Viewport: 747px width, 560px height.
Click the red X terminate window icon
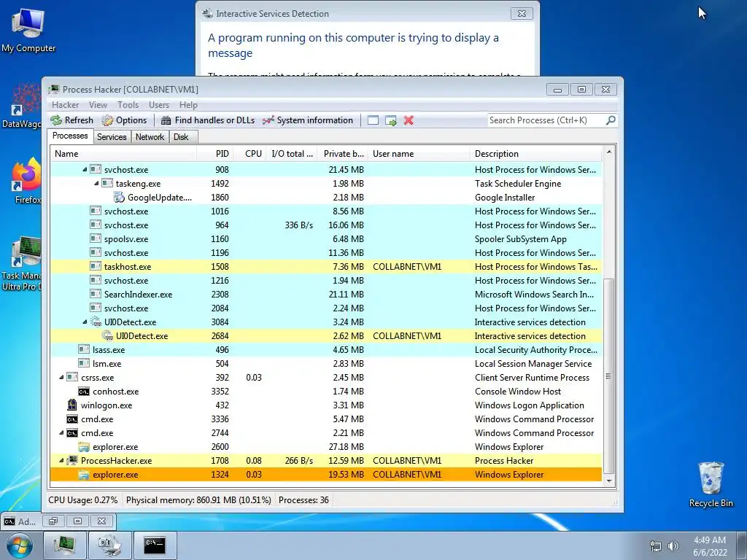point(409,120)
